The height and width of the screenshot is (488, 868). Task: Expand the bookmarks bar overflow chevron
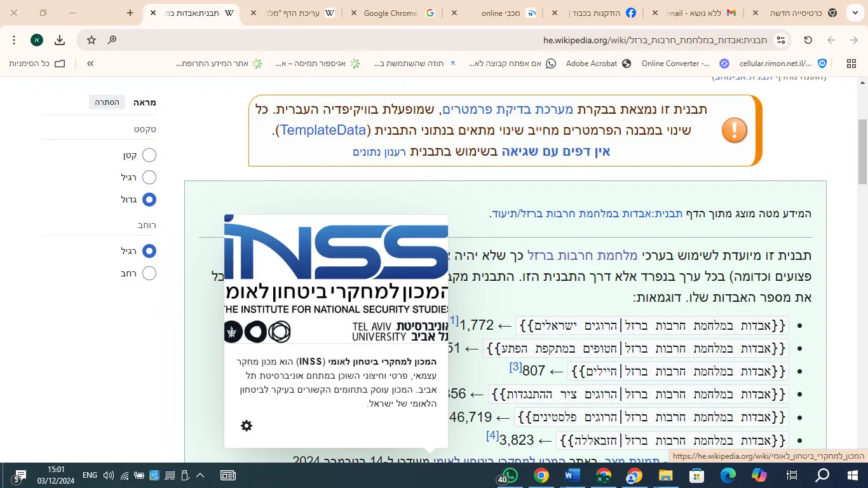pos(90,64)
